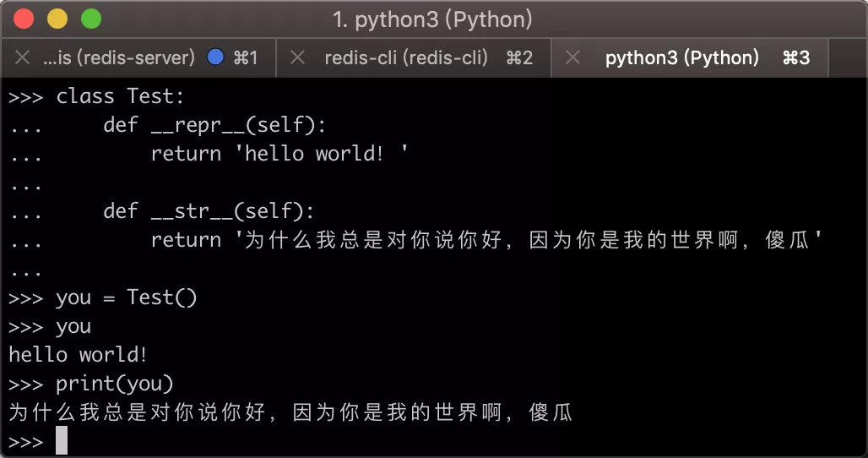Viewport: 868px width, 458px height.
Task: Minimize the window with the yellow button
Action: [57, 19]
